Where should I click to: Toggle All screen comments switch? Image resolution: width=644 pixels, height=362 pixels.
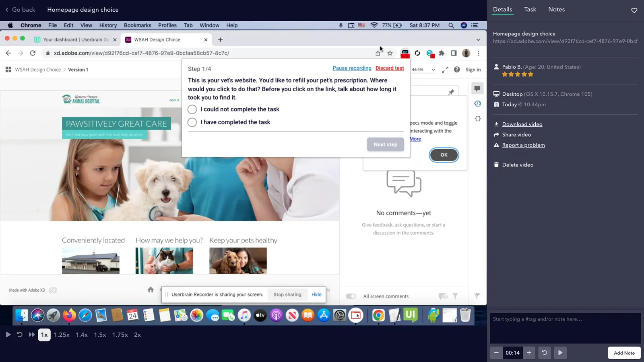point(351,296)
